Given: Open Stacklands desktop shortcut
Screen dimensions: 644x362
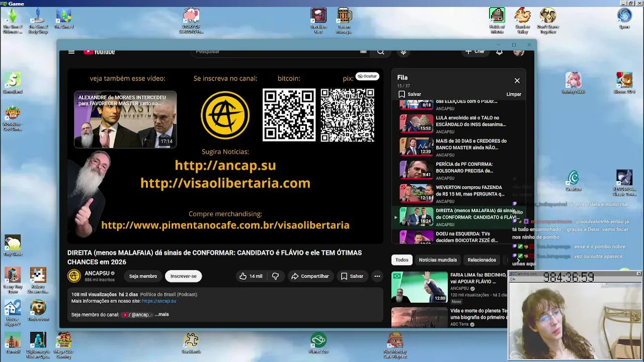Looking at the screenshot, I should pyautogui.click(x=191, y=343).
